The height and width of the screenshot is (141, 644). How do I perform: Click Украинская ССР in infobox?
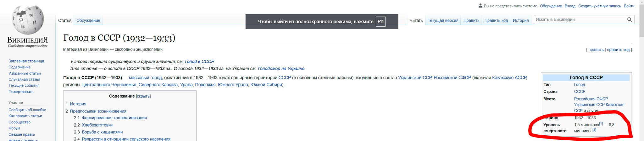[589, 105]
